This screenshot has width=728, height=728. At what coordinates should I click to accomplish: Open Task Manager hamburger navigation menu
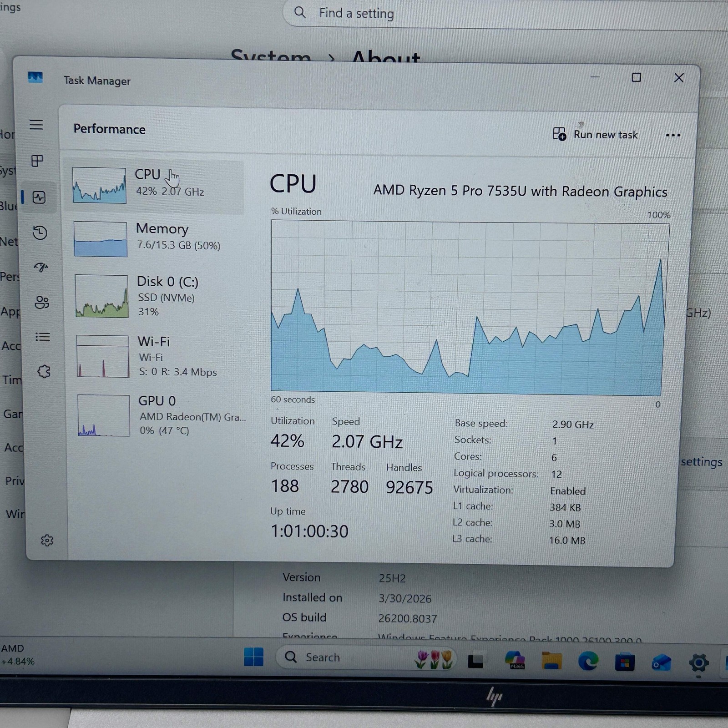point(36,125)
